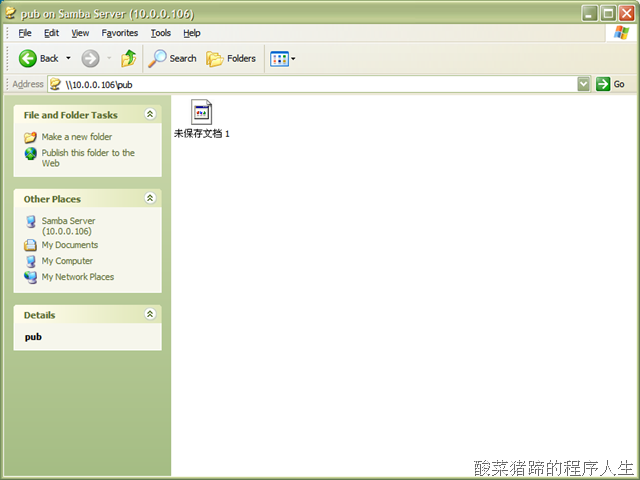Open the Views dropdown arrow
640x480 pixels.
tap(293, 59)
